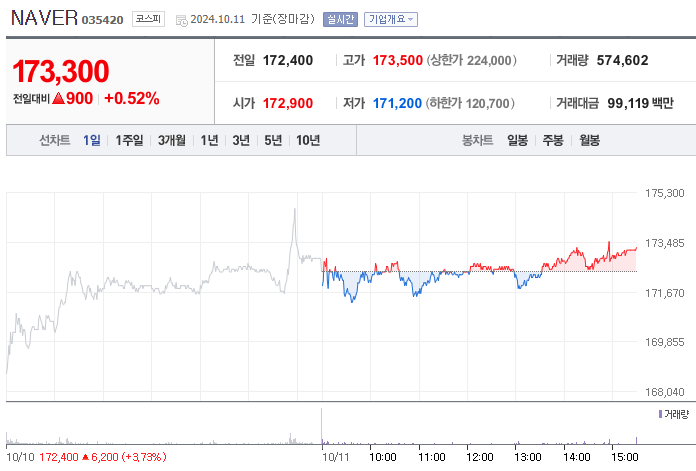Click the 169,855 y-axis label

tap(664, 342)
